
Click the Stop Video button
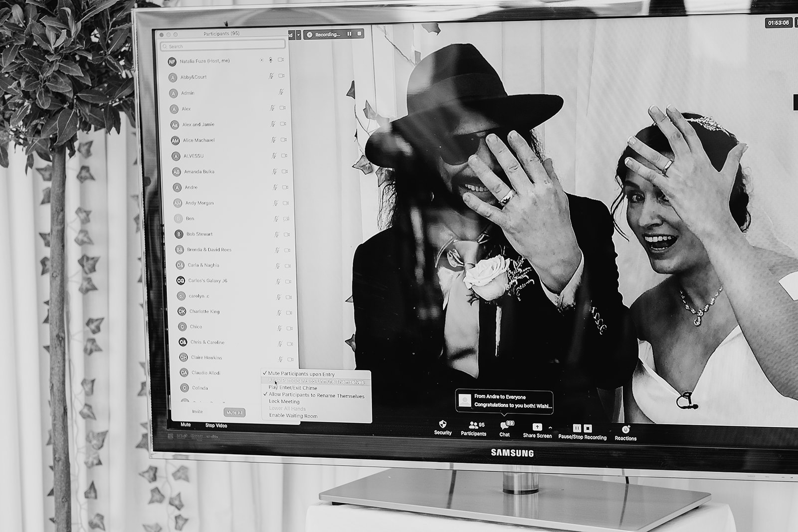[216, 425]
